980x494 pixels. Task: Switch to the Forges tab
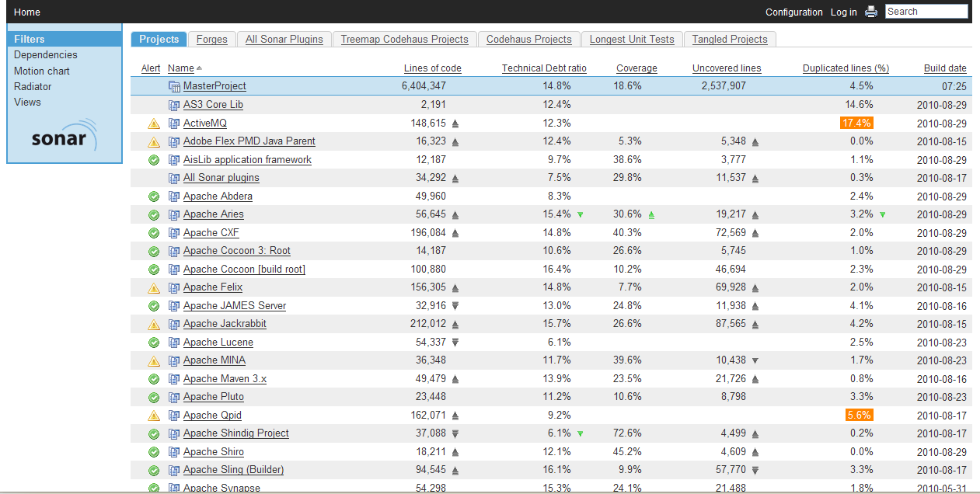tap(212, 40)
